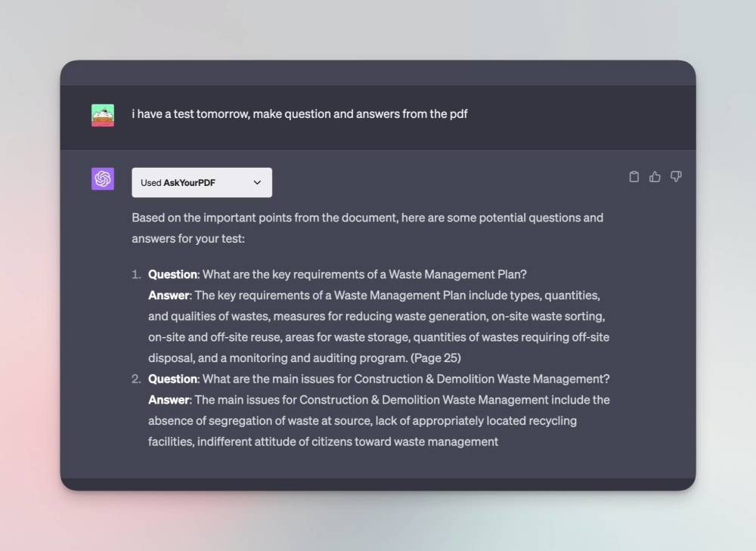The image size is (756, 551).
Task: Click the Waste Management Plan question text
Action: [364, 274]
